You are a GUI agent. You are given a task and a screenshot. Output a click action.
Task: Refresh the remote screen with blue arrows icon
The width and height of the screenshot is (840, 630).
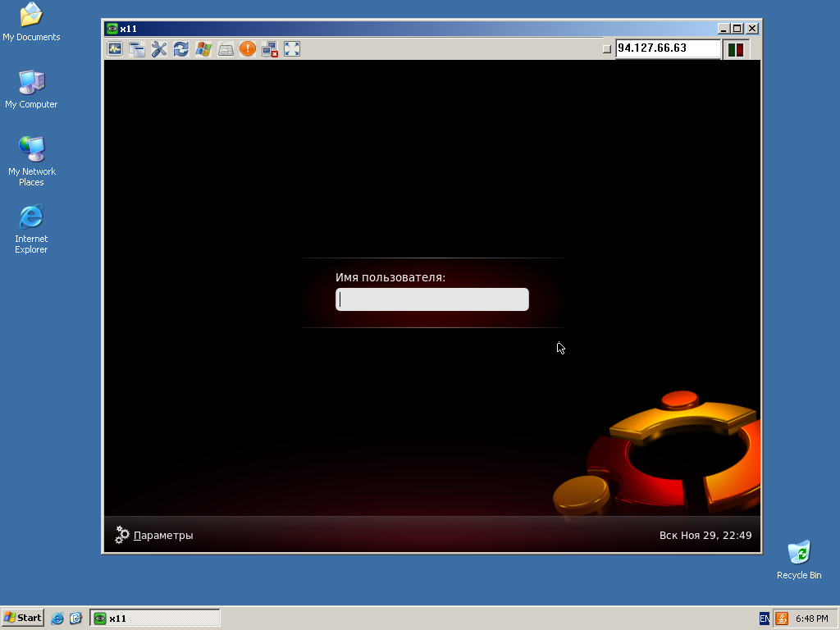click(181, 49)
